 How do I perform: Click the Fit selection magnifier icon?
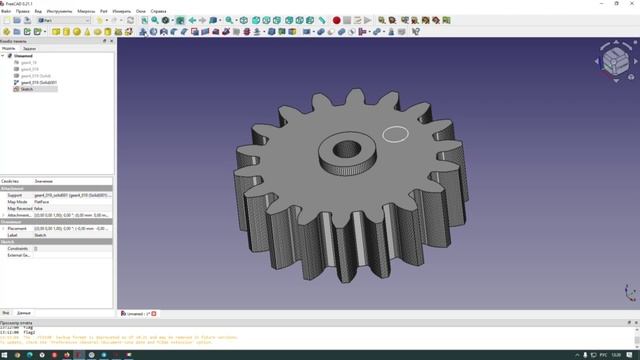coord(155,20)
